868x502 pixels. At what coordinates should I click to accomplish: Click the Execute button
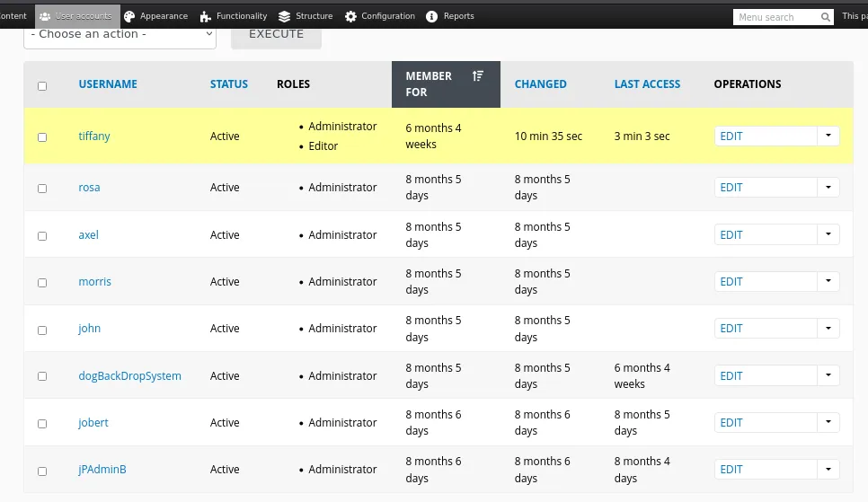(276, 34)
